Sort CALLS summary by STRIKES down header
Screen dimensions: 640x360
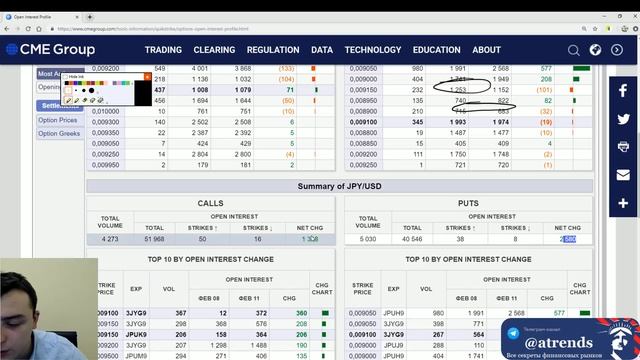pyautogui.click(x=258, y=228)
